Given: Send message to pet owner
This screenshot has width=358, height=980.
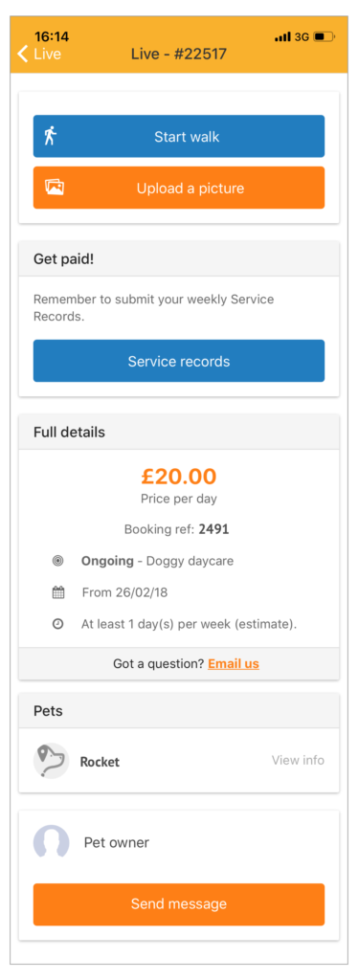Looking at the screenshot, I should click(179, 904).
